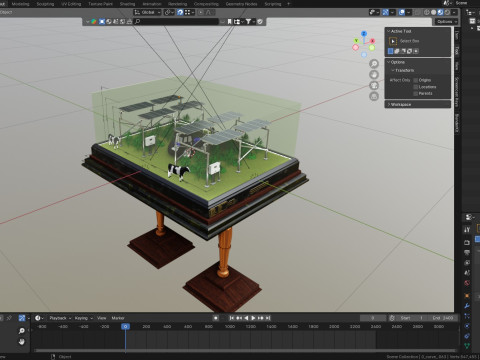Open the shading options dropdown arrow
Image resolution: width=480 pixels, height=360 pixels.
coord(454,12)
